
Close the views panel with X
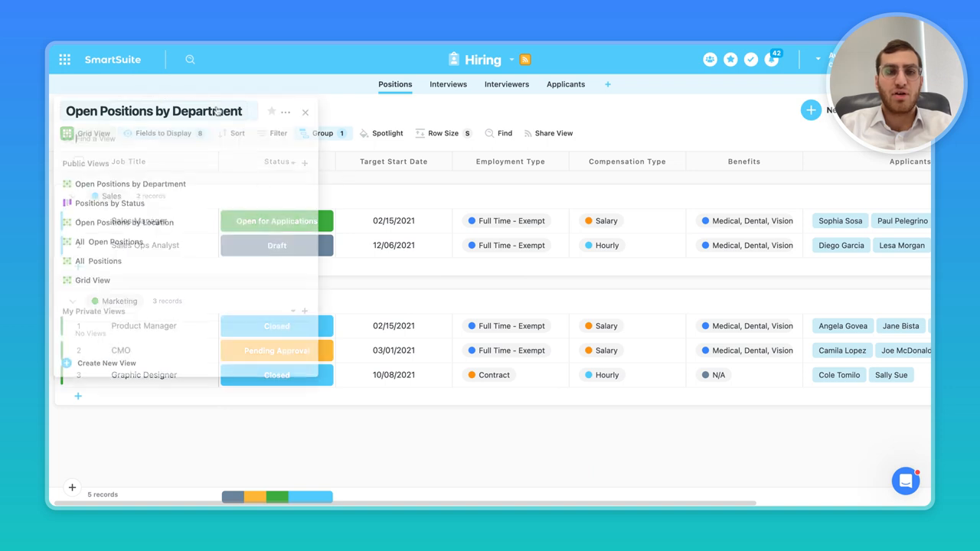pyautogui.click(x=305, y=112)
